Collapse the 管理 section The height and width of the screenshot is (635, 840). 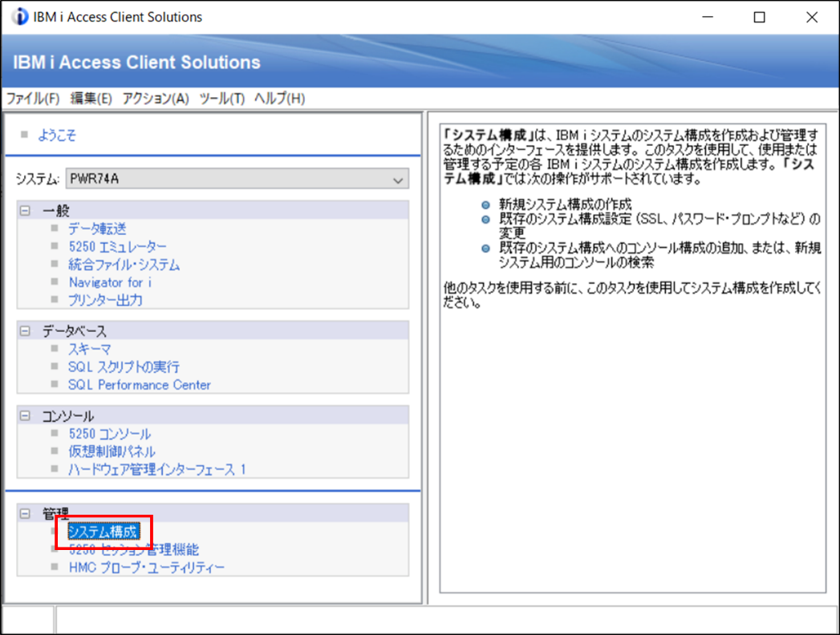click(25, 513)
